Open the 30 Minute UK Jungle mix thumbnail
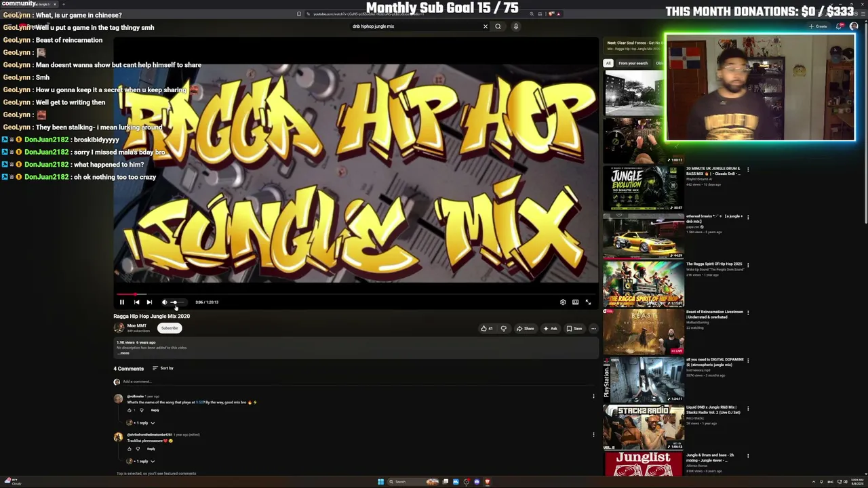868x488 pixels. point(644,188)
